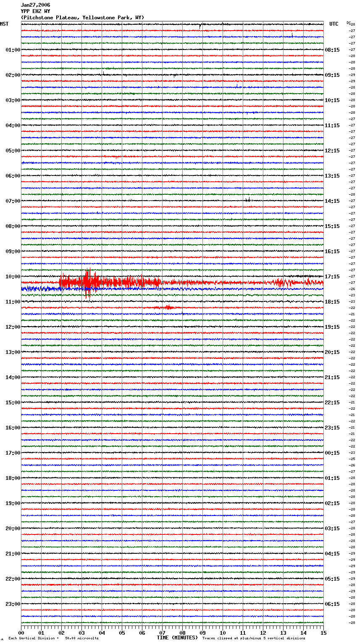Select the 18:00 MST row label

[x=13, y=478]
